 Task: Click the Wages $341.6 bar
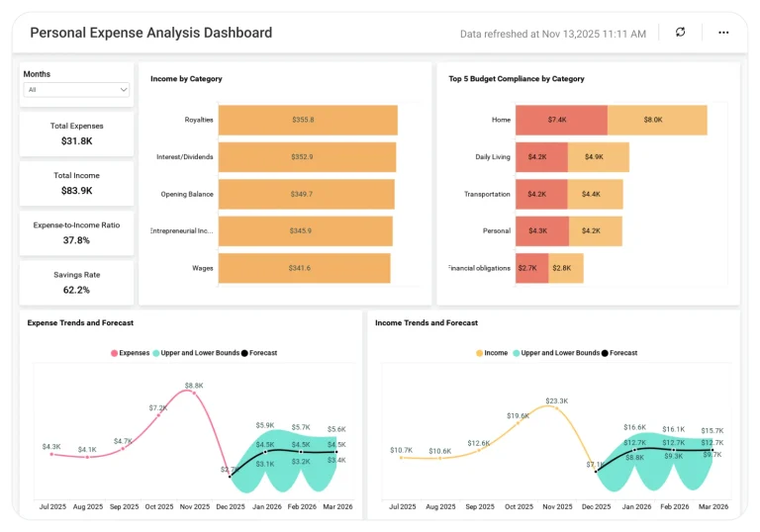coord(305,268)
